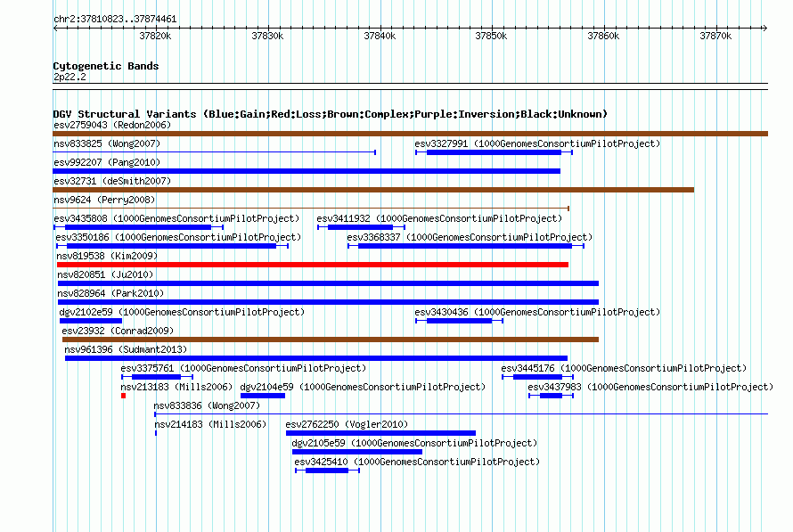Click the esv3375761 variant bar

click(x=158, y=377)
